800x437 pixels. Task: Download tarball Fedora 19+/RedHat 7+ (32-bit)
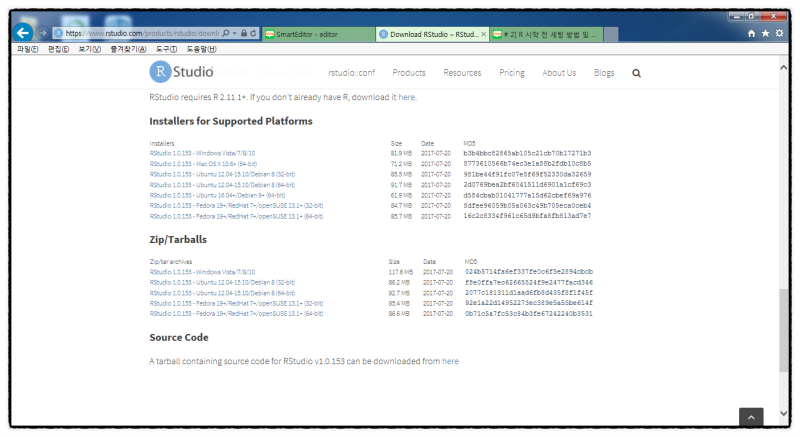(x=236, y=303)
